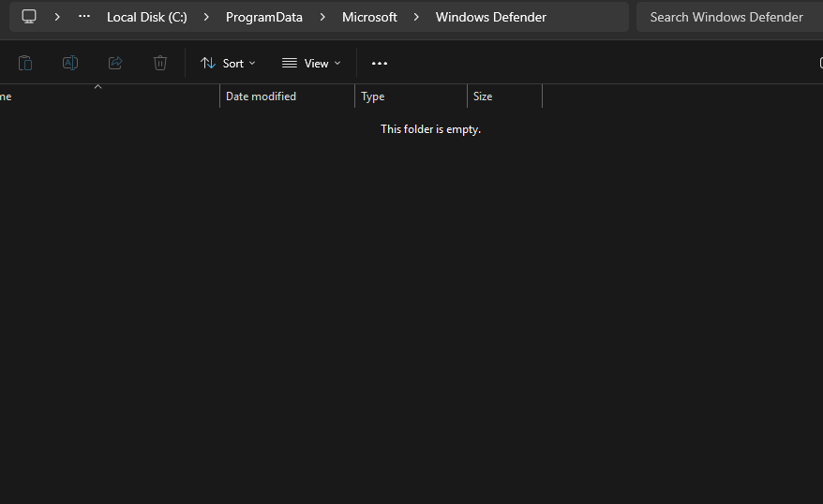Click 'This folder is empty.' text
823x504 pixels.
click(x=430, y=129)
